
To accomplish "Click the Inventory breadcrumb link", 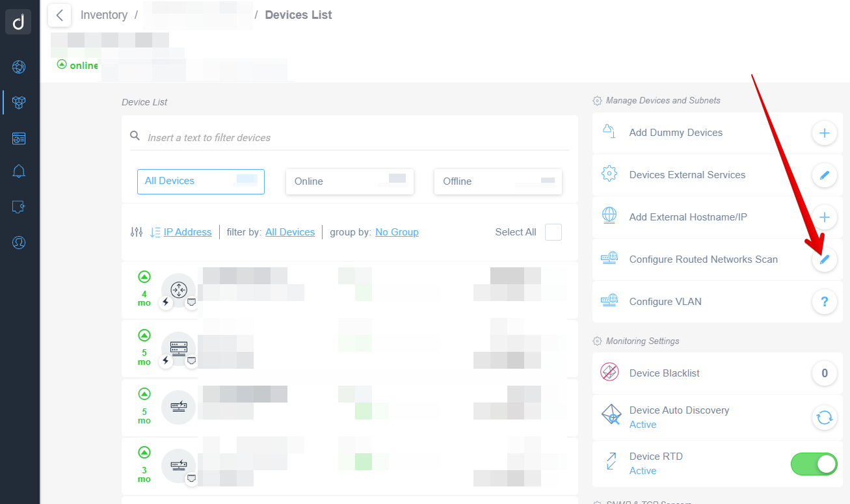I will tap(104, 15).
